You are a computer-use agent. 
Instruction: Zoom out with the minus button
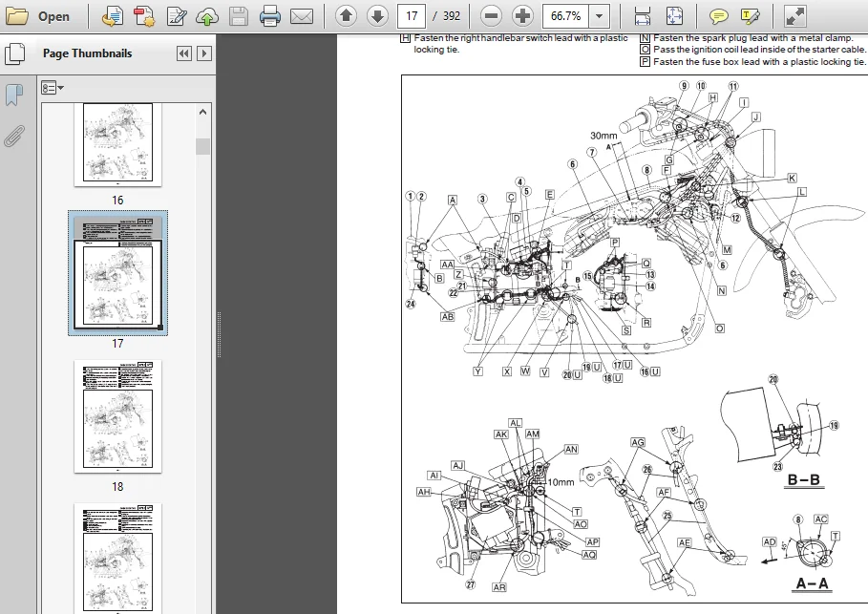click(x=491, y=16)
